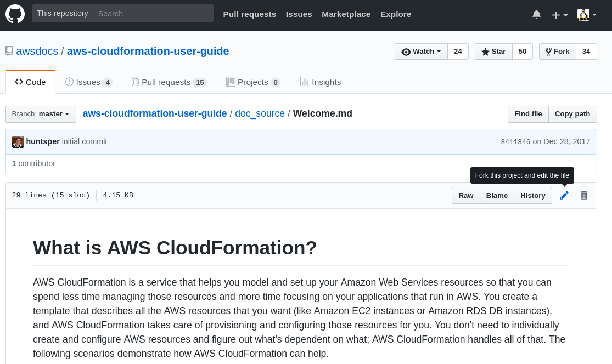Viewport: 612px width, 364px height.
Task: Focus the search input field
Action: (153, 14)
